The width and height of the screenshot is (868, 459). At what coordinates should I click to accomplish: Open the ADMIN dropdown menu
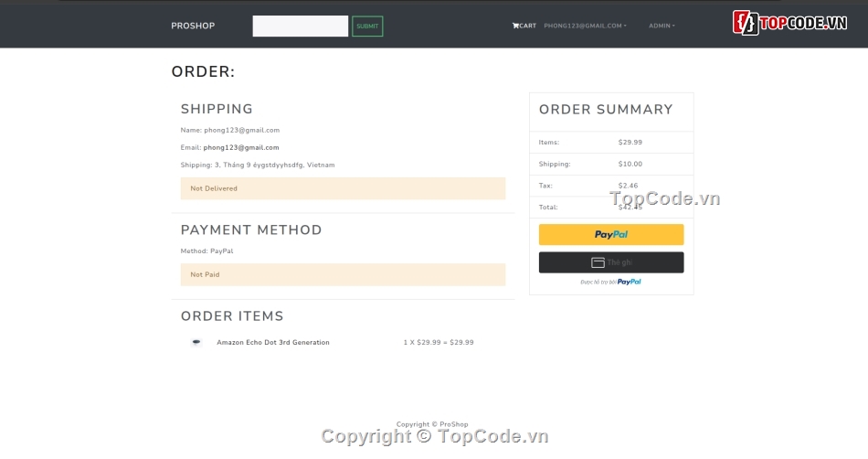coord(662,26)
